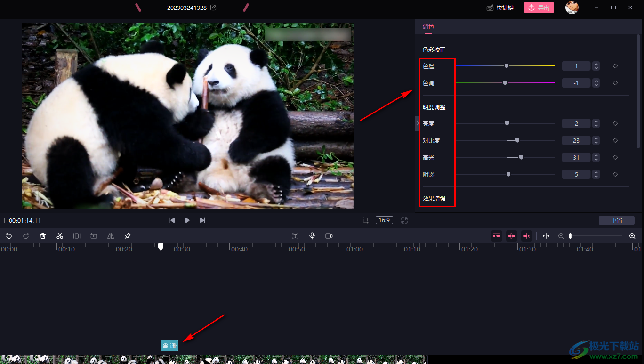Screen dimensions: 644x364
Task: Click 色调 stepper down arrow
Action: click(x=596, y=85)
